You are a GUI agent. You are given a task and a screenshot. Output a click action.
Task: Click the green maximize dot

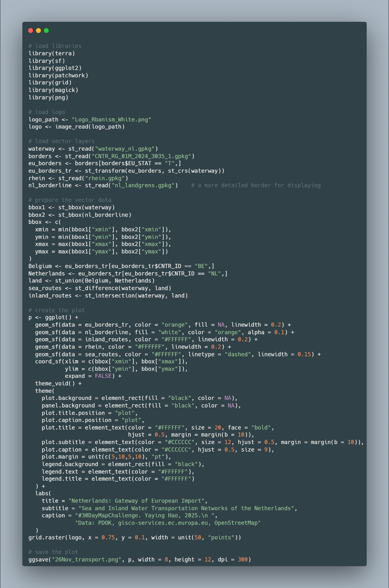click(x=46, y=31)
